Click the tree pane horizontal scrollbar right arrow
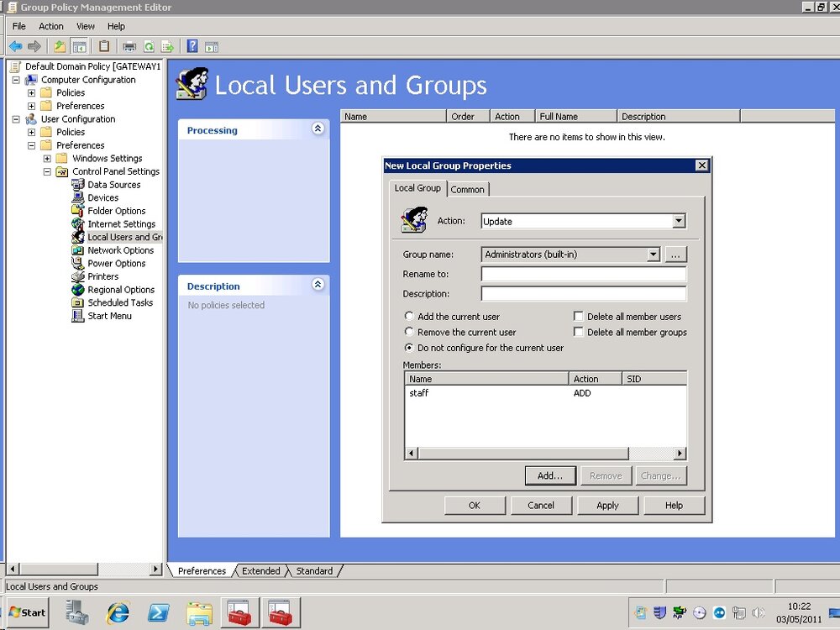The height and width of the screenshot is (630, 840). click(x=155, y=569)
